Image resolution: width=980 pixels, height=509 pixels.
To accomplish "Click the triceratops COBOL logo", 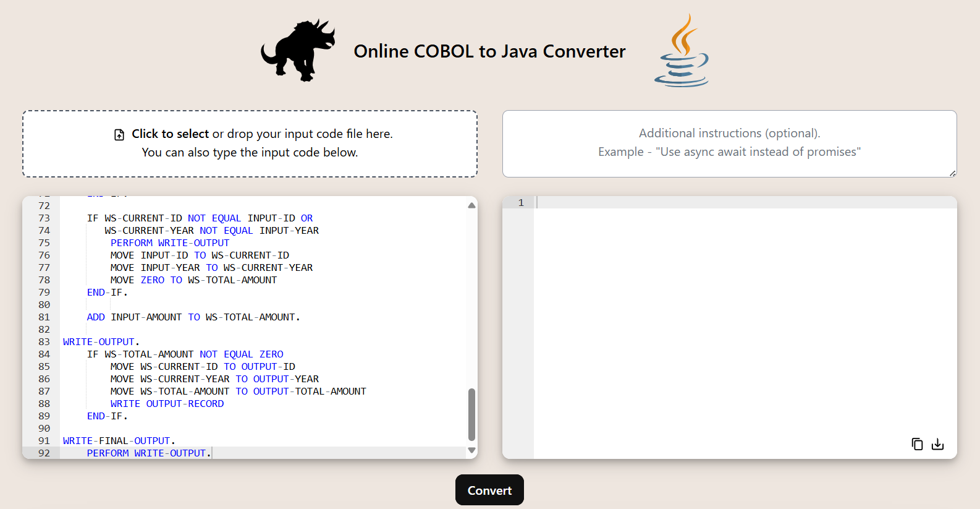I will 298,50.
